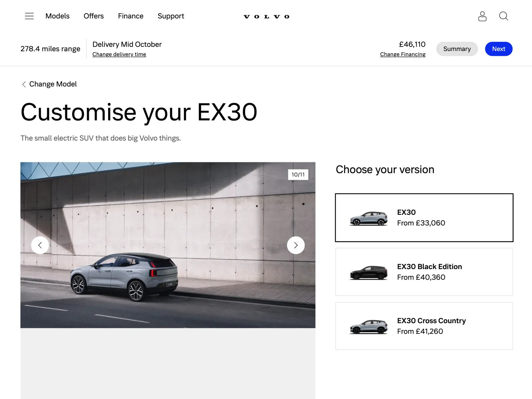
Task: Open the Support menu
Action: coord(171,16)
